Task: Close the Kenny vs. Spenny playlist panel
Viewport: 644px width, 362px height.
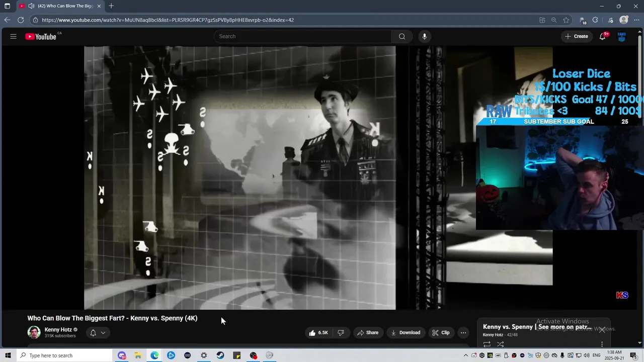Action: 602,330
